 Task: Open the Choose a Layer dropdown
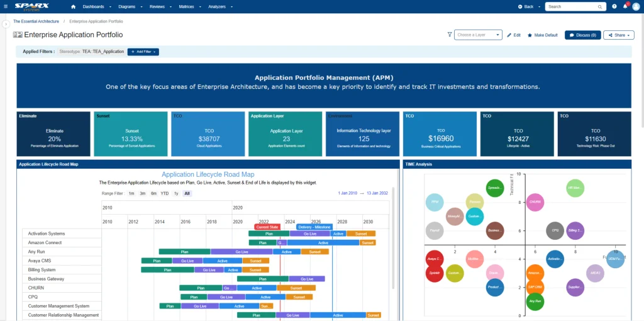point(478,35)
